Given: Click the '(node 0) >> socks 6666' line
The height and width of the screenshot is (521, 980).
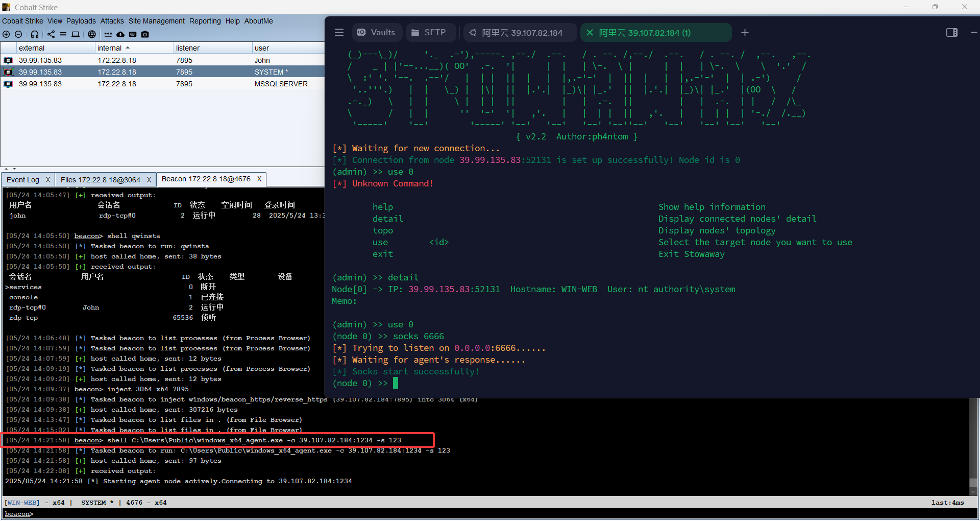Looking at the screenshot, I should click(x=388, y=336).
